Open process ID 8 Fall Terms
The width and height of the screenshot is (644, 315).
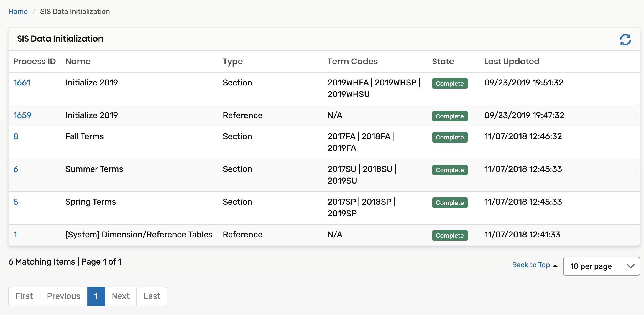[16, 136]
